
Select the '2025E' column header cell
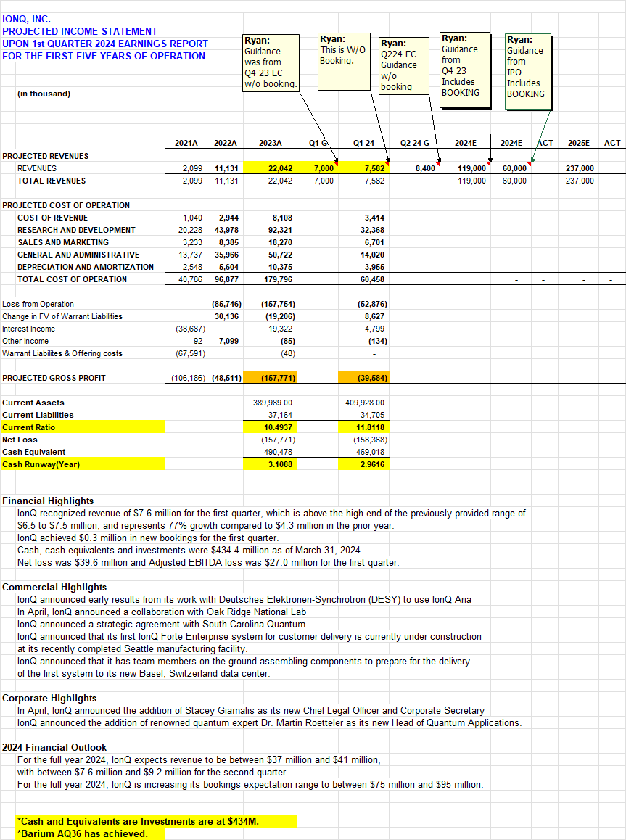point(578,143)
